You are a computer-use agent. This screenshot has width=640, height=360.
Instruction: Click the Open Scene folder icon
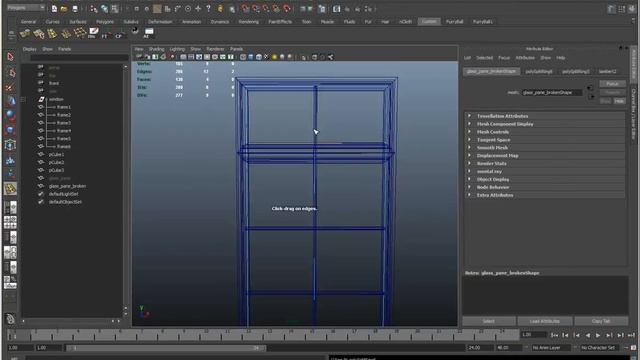pyautogui.click(x=64, y=9)
